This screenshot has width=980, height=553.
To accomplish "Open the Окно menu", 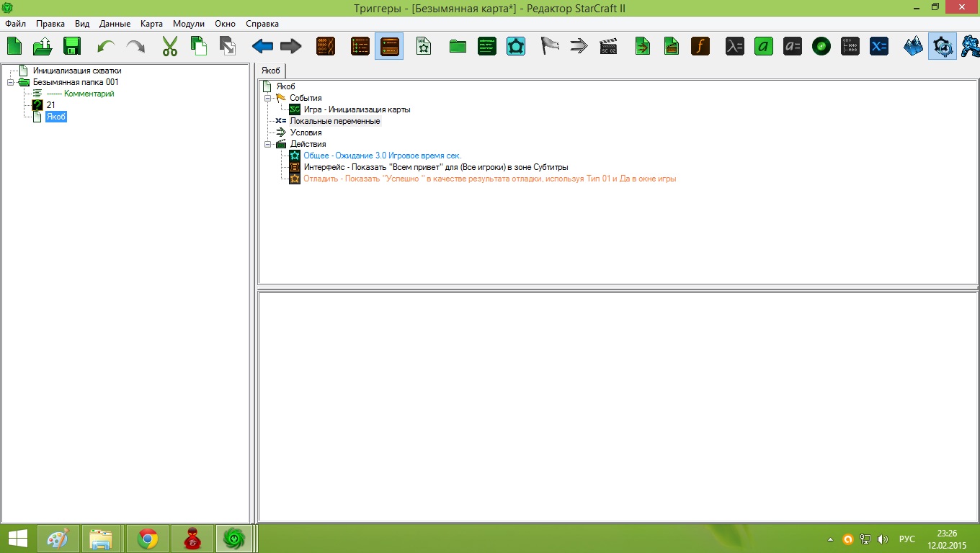I will click(x=226, y=24).
